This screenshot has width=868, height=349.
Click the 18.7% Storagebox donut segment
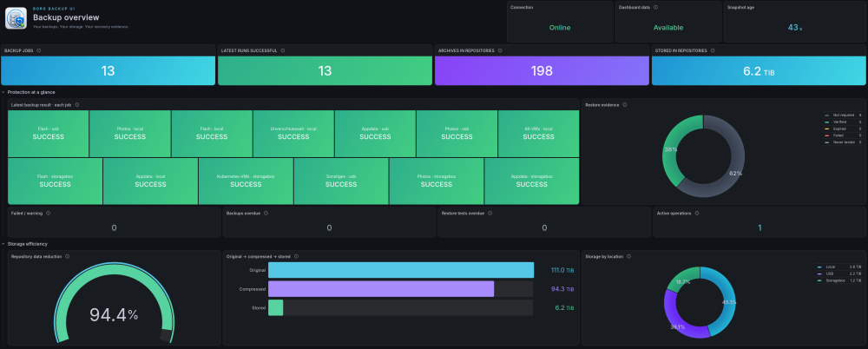682,282
